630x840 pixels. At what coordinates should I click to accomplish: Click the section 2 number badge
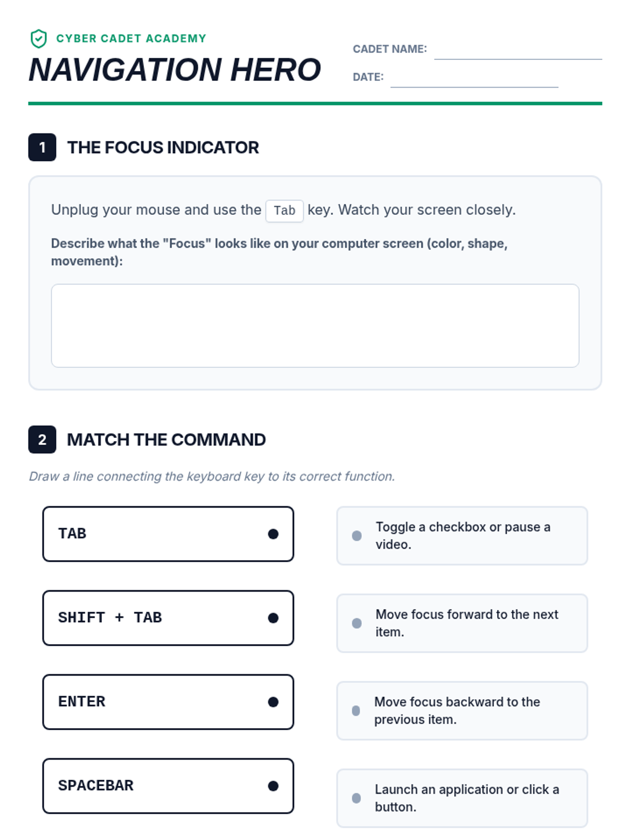coord(42,439)
